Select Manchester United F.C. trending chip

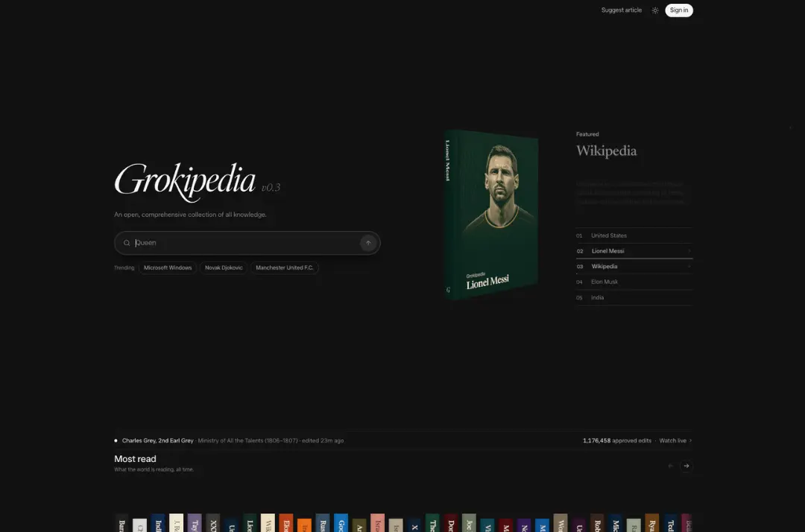285,267
